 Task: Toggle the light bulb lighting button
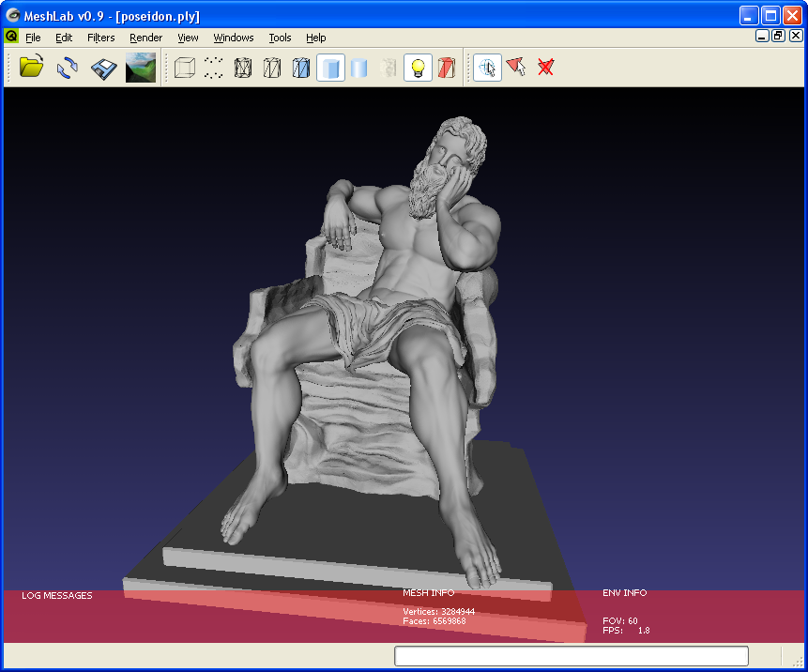[x=418, y=68]
